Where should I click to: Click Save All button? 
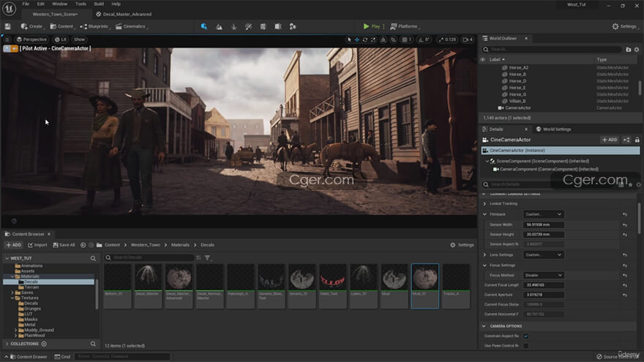[x=64, y=245]
